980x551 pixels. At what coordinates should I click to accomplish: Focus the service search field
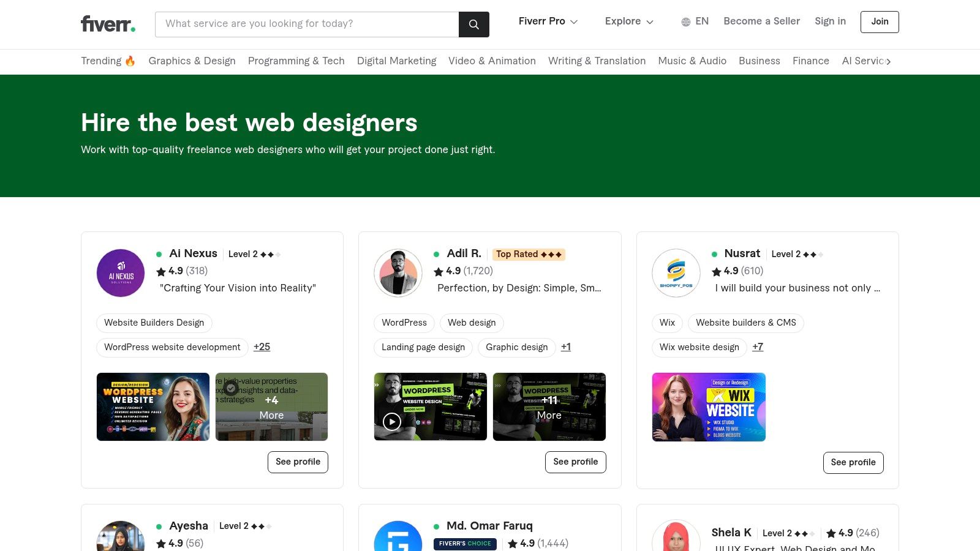click(x=307, y=24)
